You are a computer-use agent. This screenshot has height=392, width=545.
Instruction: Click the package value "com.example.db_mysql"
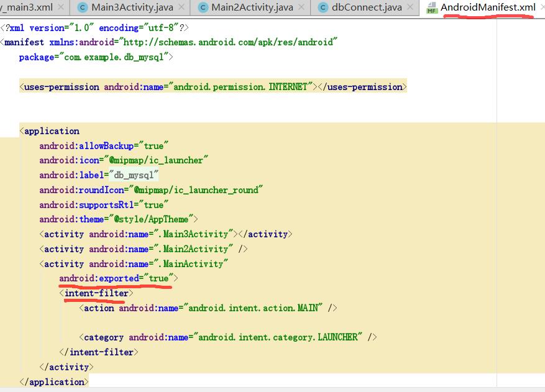(114, 57)
